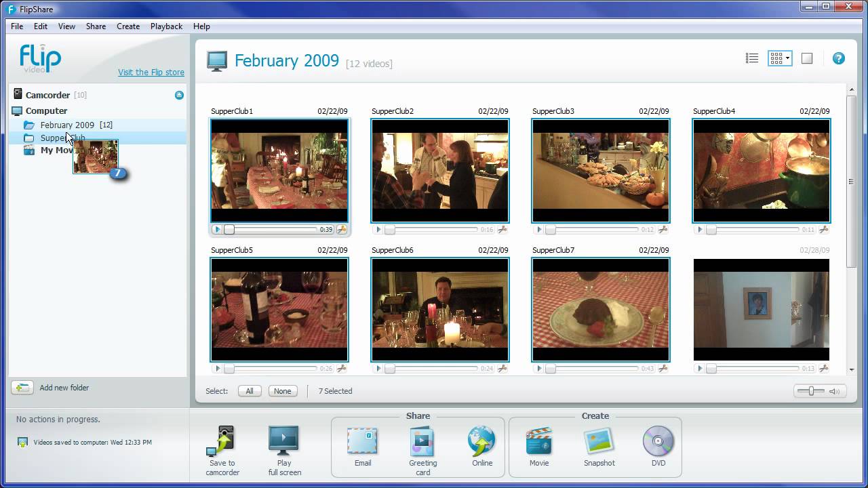Image resolution: width=868 pixels, height=488 pixels.
Task: Play the SupperClub2 video
Action: 378,230
